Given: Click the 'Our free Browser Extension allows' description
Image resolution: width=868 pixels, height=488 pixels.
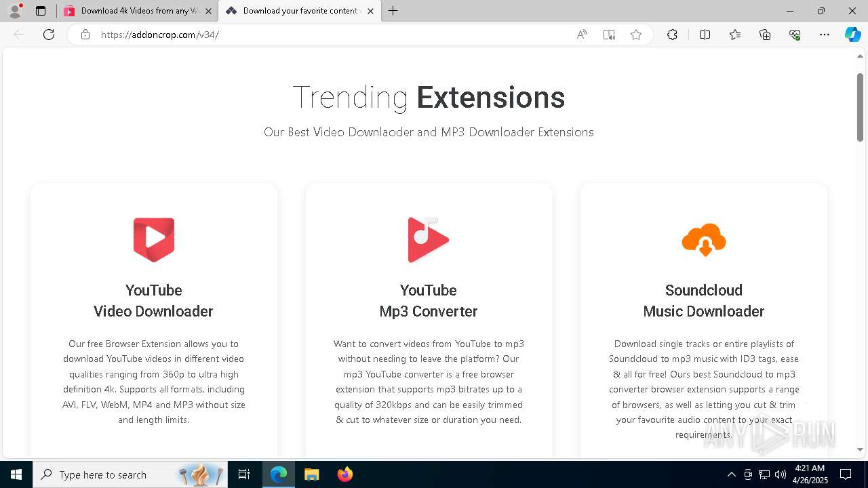Looking at the screenshot, I should tap(154, 382).
